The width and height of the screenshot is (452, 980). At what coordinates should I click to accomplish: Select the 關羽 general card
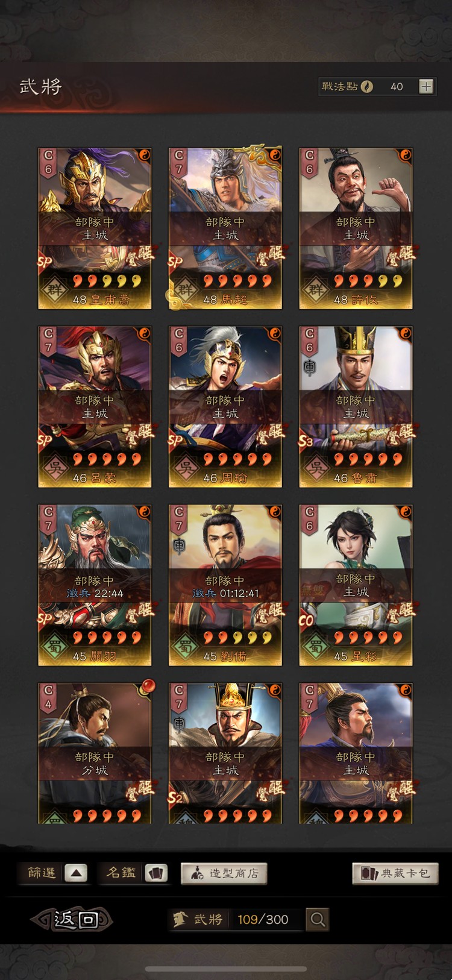(95, 585)
